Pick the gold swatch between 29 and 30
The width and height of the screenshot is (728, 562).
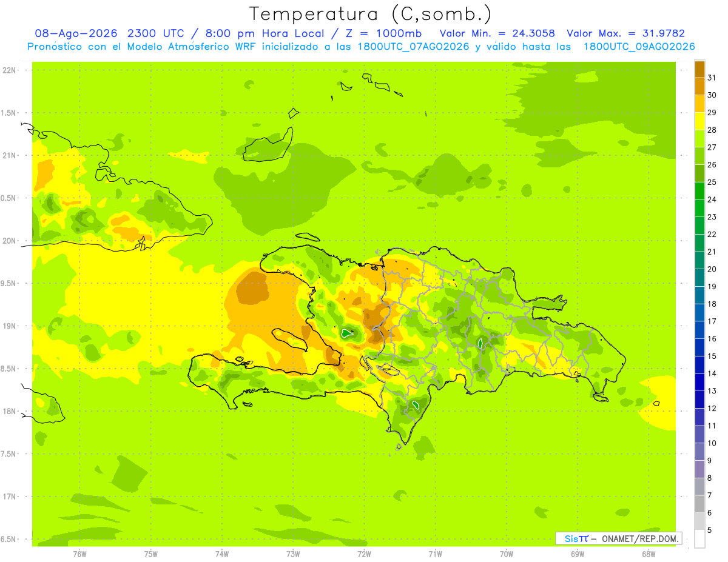pyautogui.click(x=700, y=104)
